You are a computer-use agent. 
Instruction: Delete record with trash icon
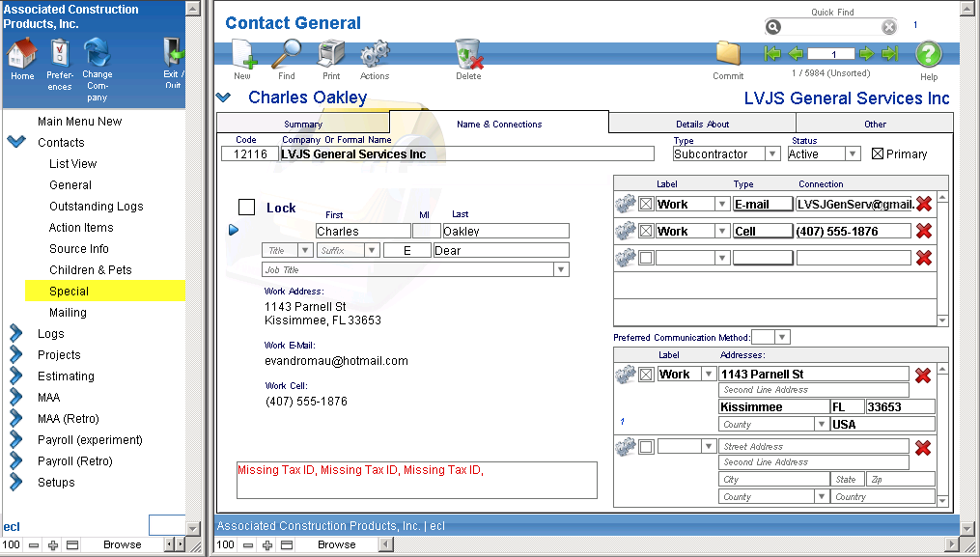(x=468, y=54)
